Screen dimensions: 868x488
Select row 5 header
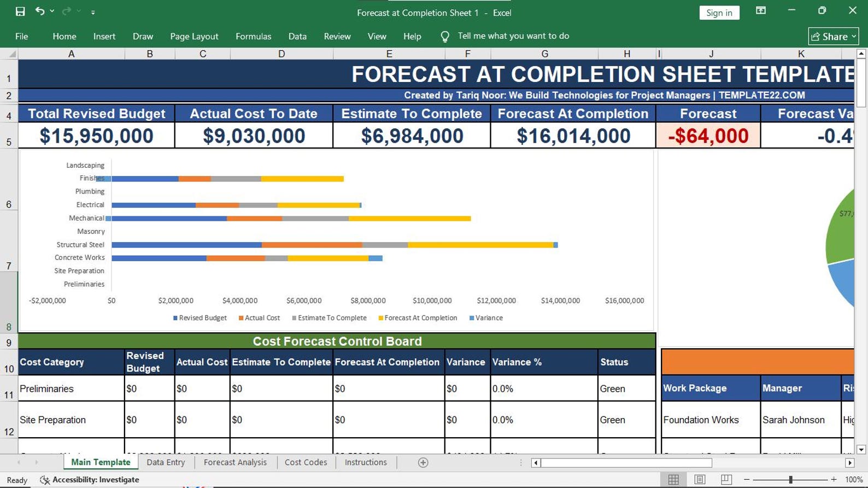9,136
